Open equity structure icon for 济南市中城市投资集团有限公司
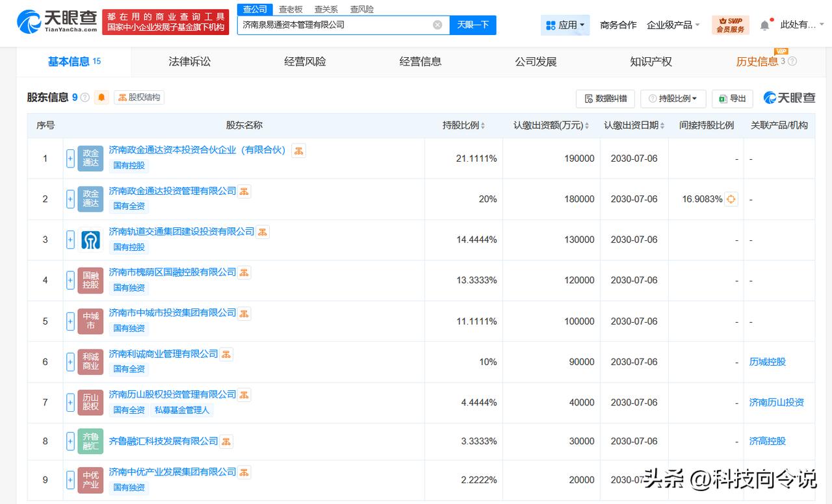Viewport: 832px width, 504px height. tap(244, 313)
